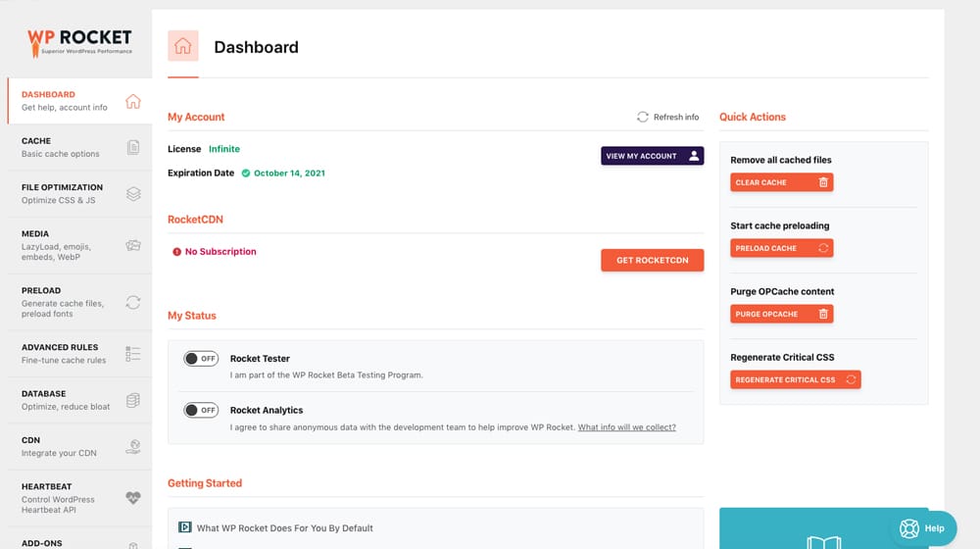Image resolution: width=980 pixels, height=549 pixels.
Task: Open Heartbeat API control settings
Action: (79, 498)
